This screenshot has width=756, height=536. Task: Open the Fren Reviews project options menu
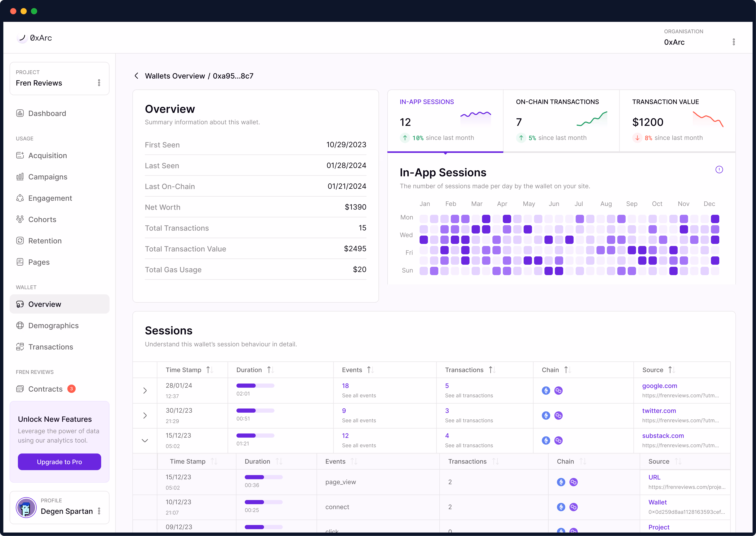[99, 83]
